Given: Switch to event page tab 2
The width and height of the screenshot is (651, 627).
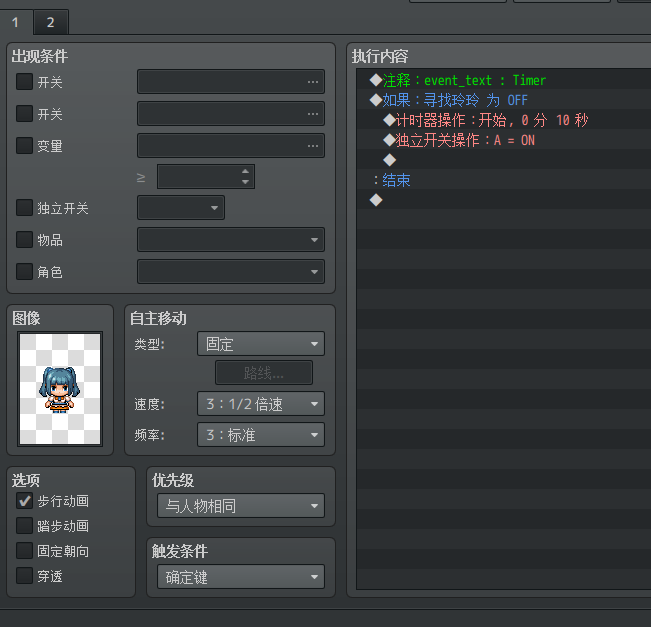Looking at the screenshot, I should click(51, 22).
